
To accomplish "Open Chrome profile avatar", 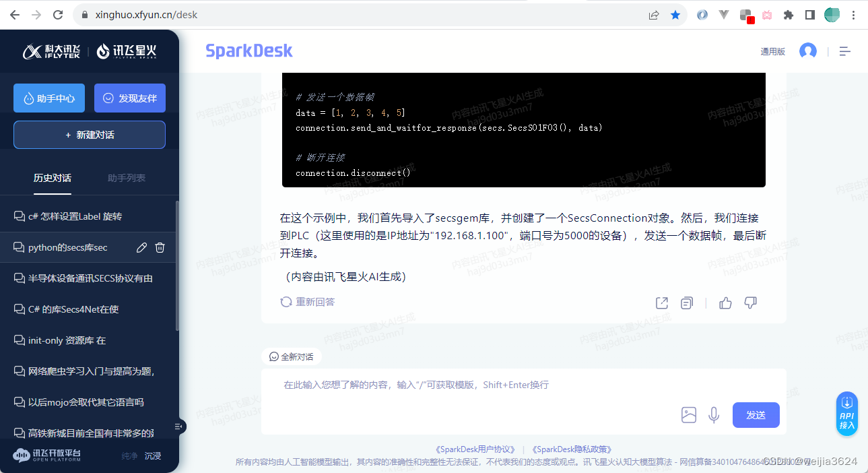I will [x=832, y=14].
